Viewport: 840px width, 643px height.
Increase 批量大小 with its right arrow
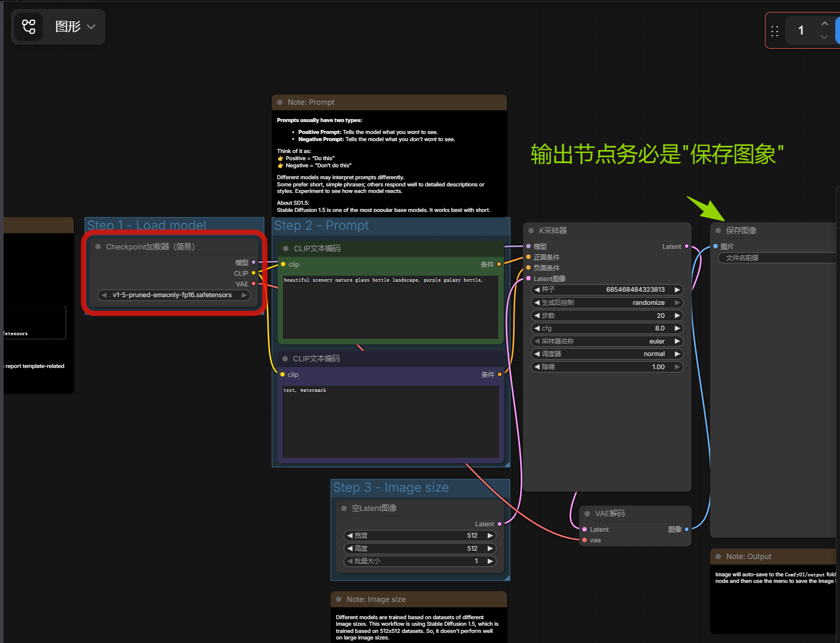[x=490, y=561]
